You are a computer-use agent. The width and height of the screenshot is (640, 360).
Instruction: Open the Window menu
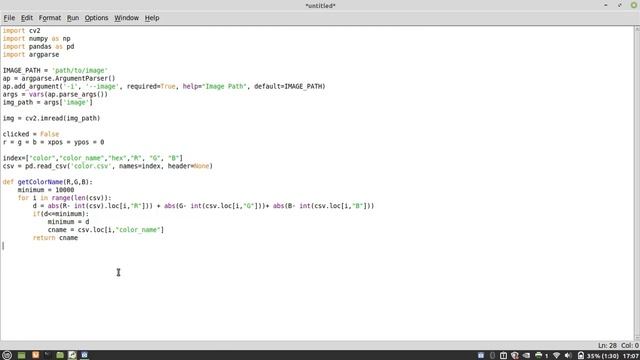click(126, 18)
